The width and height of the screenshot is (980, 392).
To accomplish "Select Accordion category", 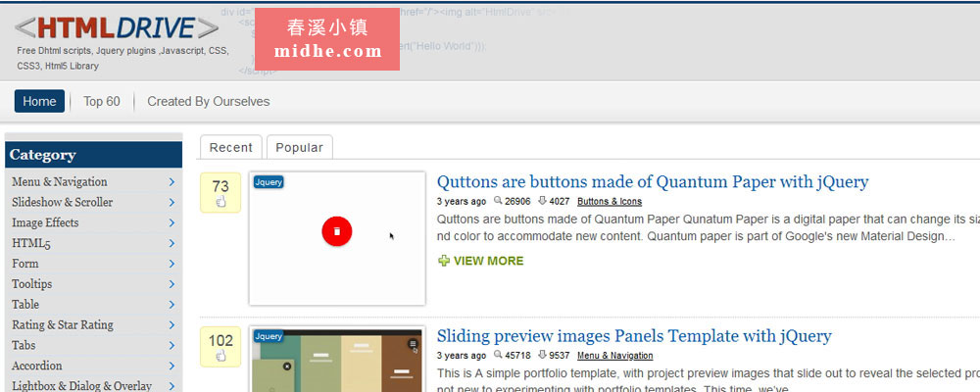I will 37,366.
